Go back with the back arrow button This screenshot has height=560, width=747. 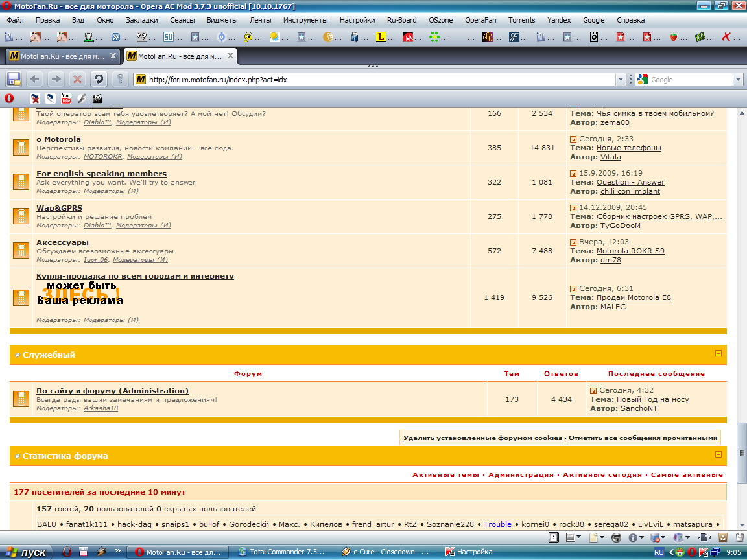coord(35,79)
